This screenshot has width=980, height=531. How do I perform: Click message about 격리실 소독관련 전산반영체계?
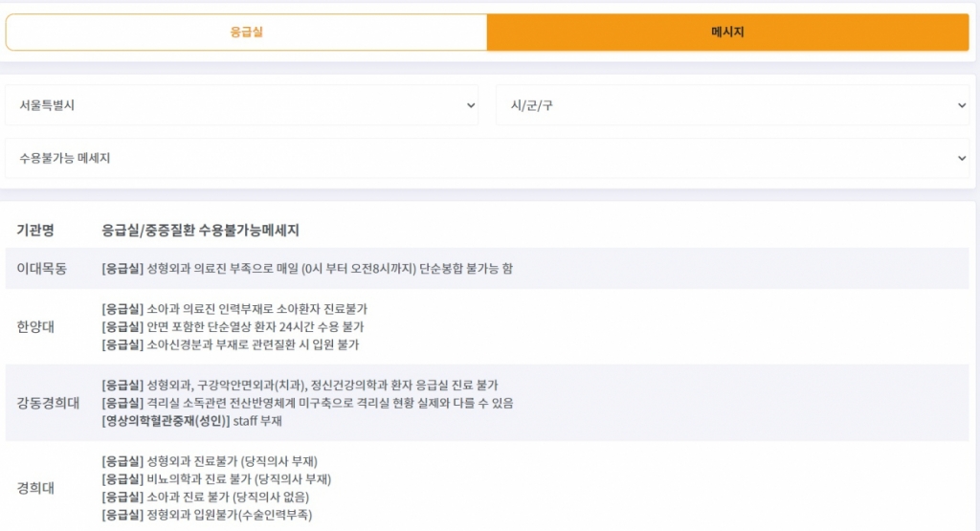click(307, 403)
